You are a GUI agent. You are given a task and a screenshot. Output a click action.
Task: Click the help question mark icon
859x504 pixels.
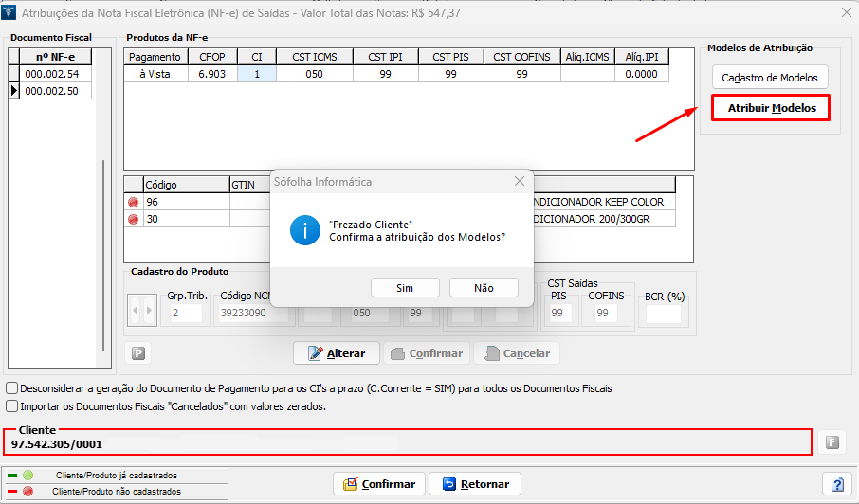837,484
